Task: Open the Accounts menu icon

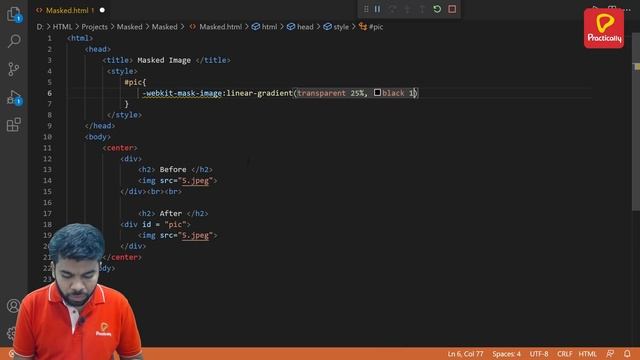Action: coord(13,305)
